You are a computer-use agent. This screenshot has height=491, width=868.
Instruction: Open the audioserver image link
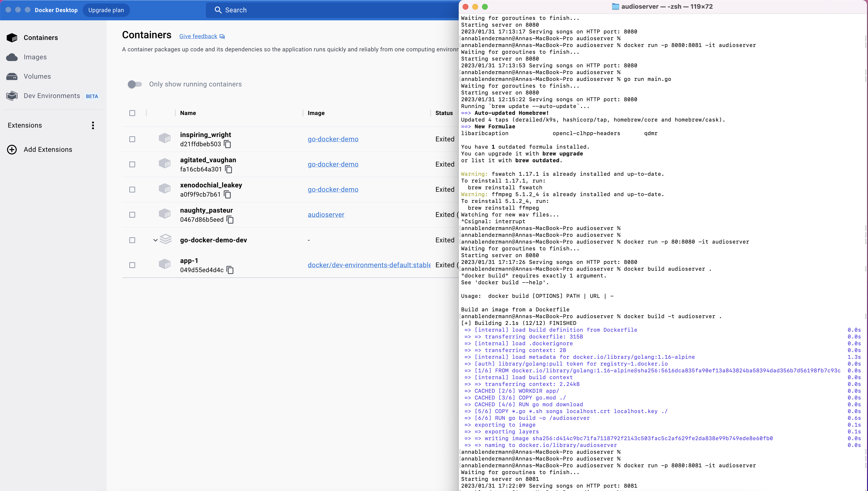coord(326,215)
